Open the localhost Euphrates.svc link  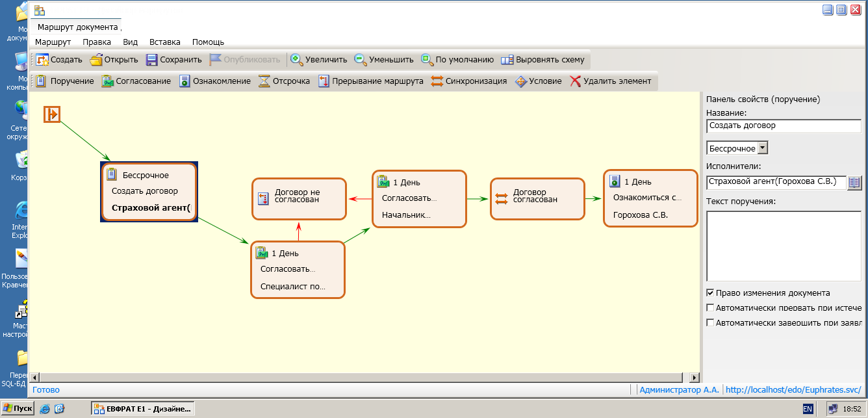(793, 390)
